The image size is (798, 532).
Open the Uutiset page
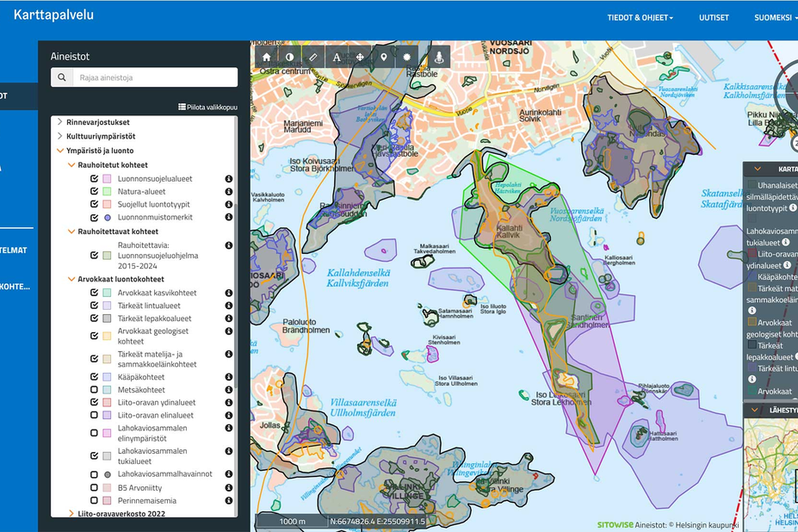(x=714, y=17)
